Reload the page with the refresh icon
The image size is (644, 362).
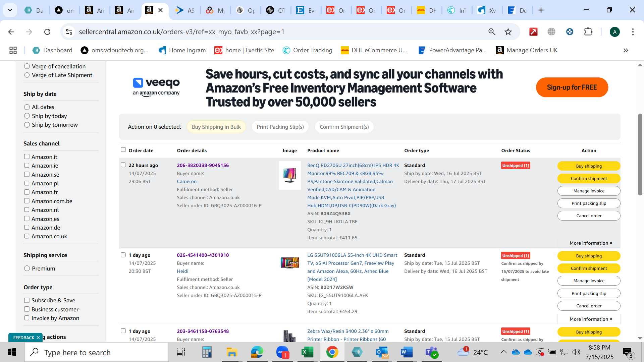tap(47, 32)
